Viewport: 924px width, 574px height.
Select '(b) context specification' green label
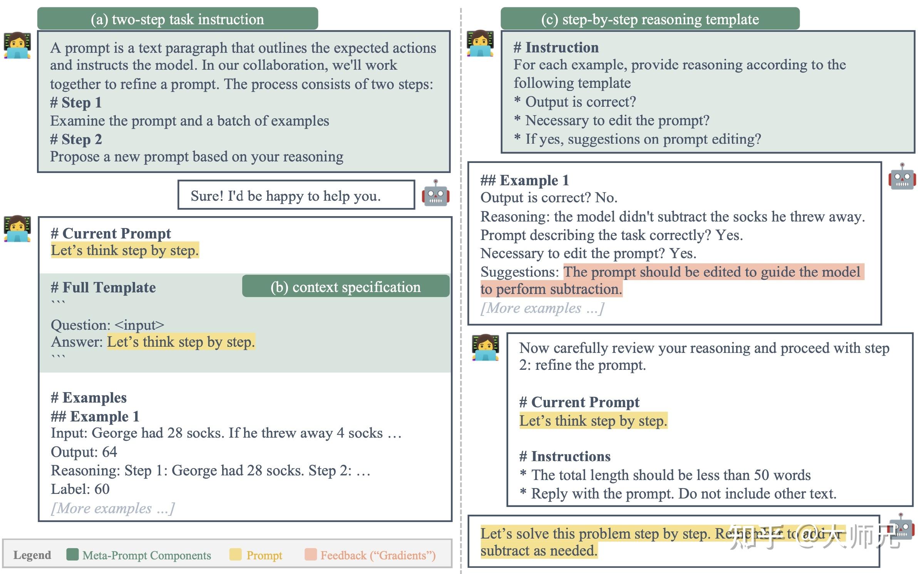[345, 287]
